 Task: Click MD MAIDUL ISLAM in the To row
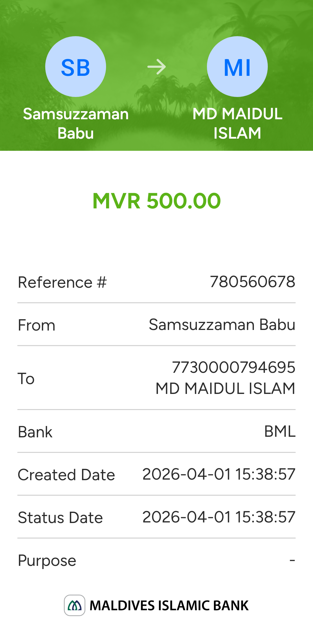[x=225, y=388]
